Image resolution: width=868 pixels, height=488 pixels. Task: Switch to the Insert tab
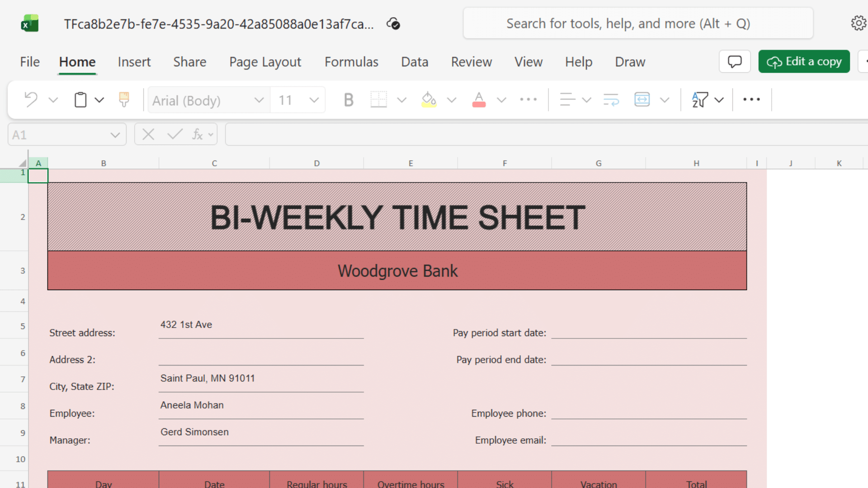(x=134, y=62)
